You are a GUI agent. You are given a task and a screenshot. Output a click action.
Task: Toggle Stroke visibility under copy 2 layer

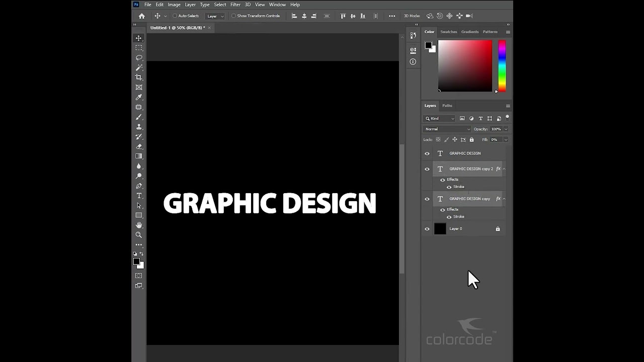point(449,187)
